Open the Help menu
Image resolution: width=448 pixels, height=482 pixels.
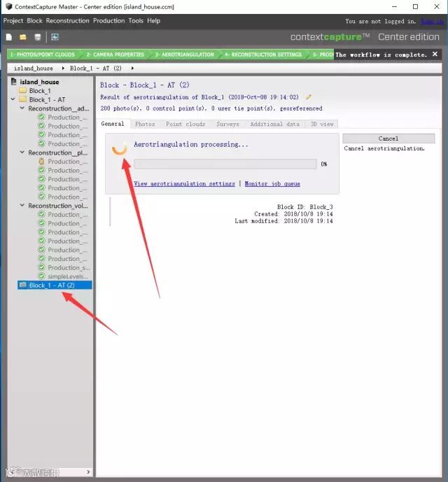153,21
